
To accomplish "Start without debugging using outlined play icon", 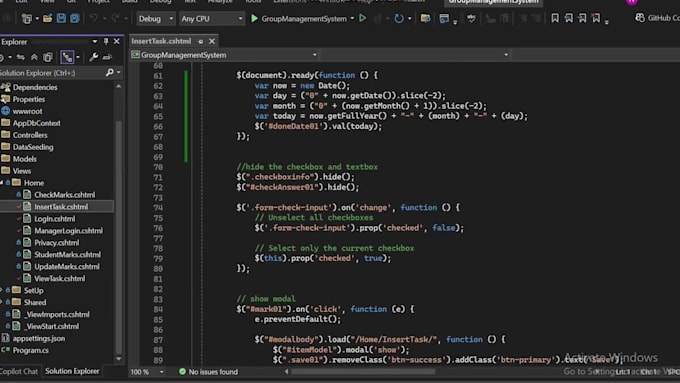I will pos(363,18).
